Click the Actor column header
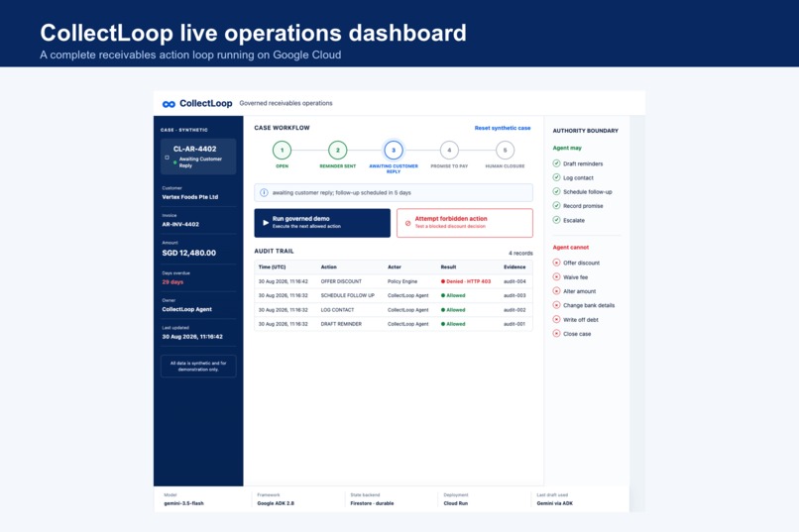 point(395,266)
